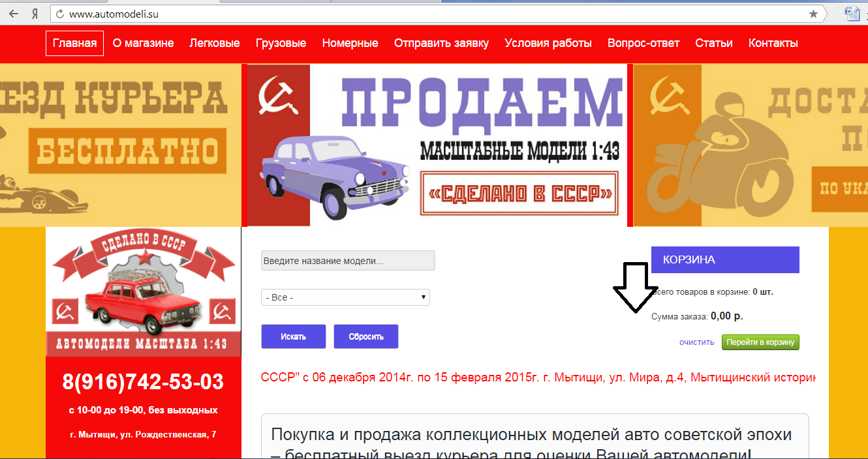Screen dimensions: 868x459
Task: Reload the page with the refresh icon
Action: coord(59,14)
